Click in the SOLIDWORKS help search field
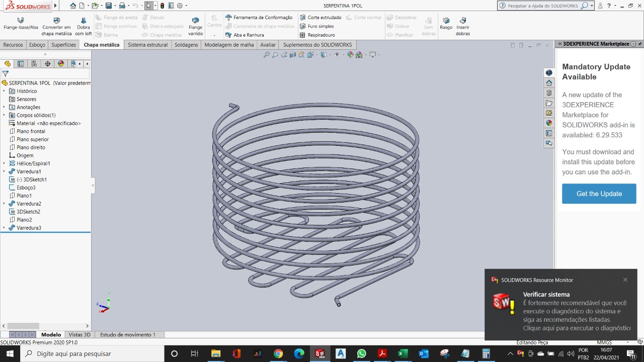This screenshot has width=644, height=362. click(x=542, y=6)
